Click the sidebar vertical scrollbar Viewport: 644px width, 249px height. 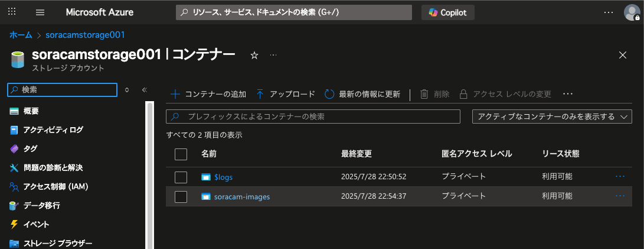tap(150, 175)
